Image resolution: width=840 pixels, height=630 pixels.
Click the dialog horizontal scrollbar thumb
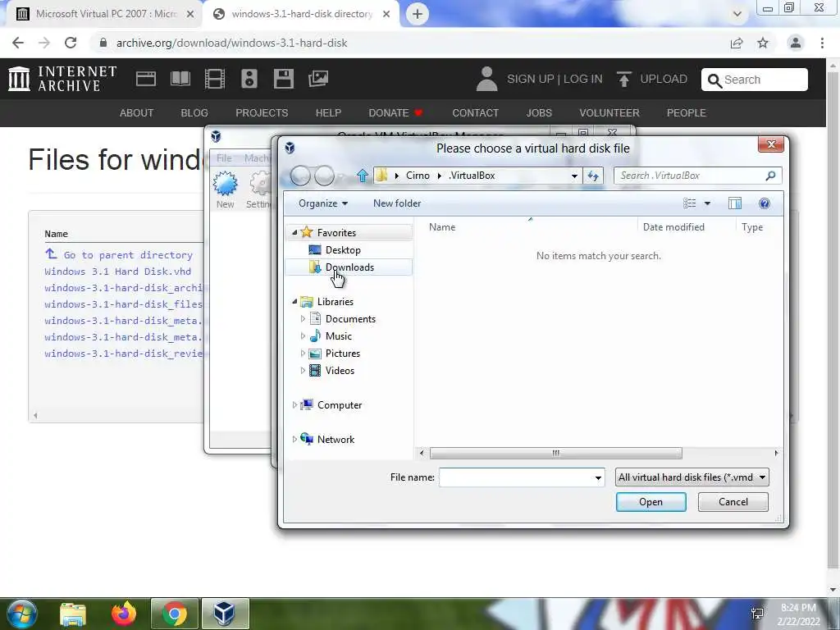[x=555, y=453]
